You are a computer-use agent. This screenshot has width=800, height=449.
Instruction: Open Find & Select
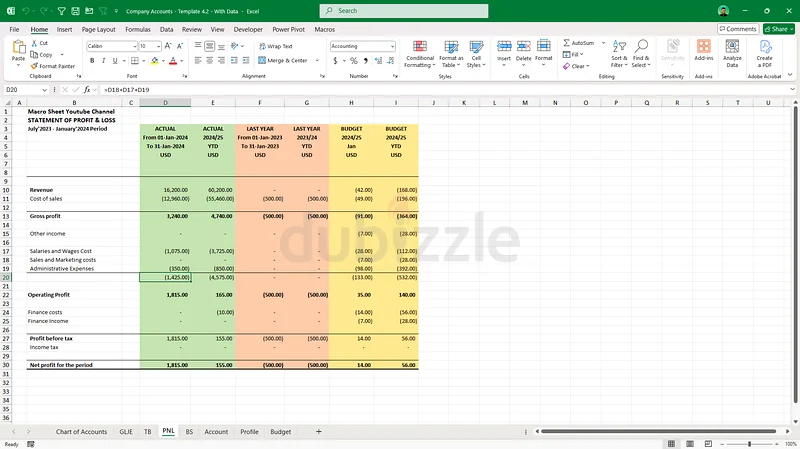point(640,54)
